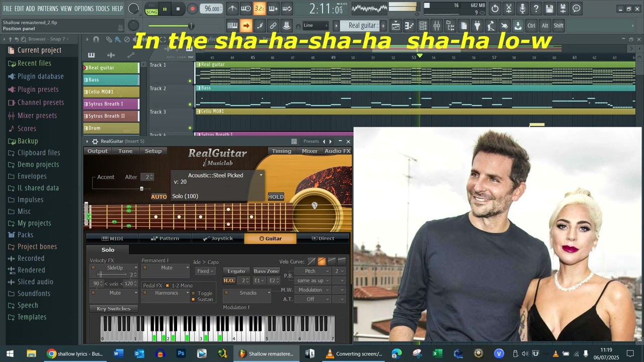The height and width of the screenshot is (362, 644).
Task: Toggle the AUTO button in RealGuitar
Action: tap(159, 197)
